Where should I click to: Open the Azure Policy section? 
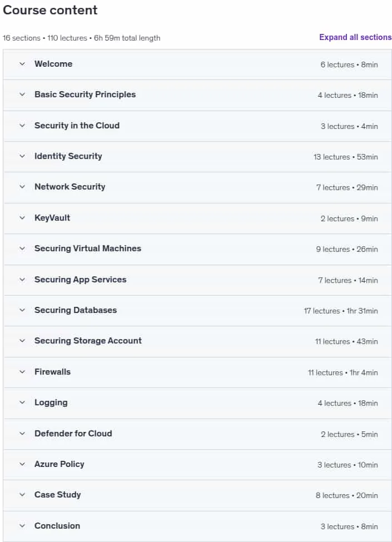coord(59,464)
